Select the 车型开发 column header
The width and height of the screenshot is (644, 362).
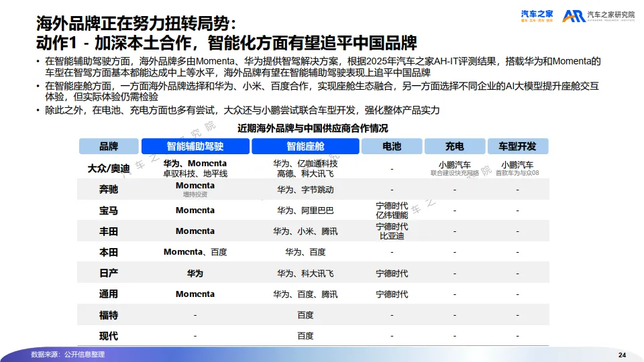[517, 147]
